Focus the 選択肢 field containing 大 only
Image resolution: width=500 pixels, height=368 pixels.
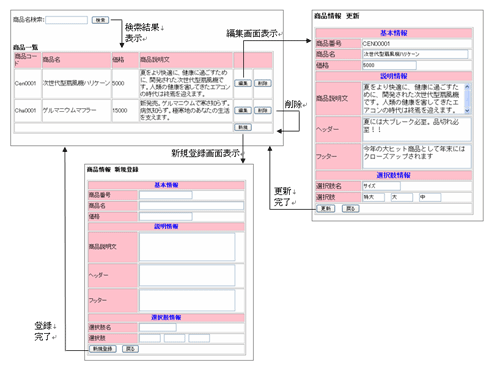coord(402,197)
